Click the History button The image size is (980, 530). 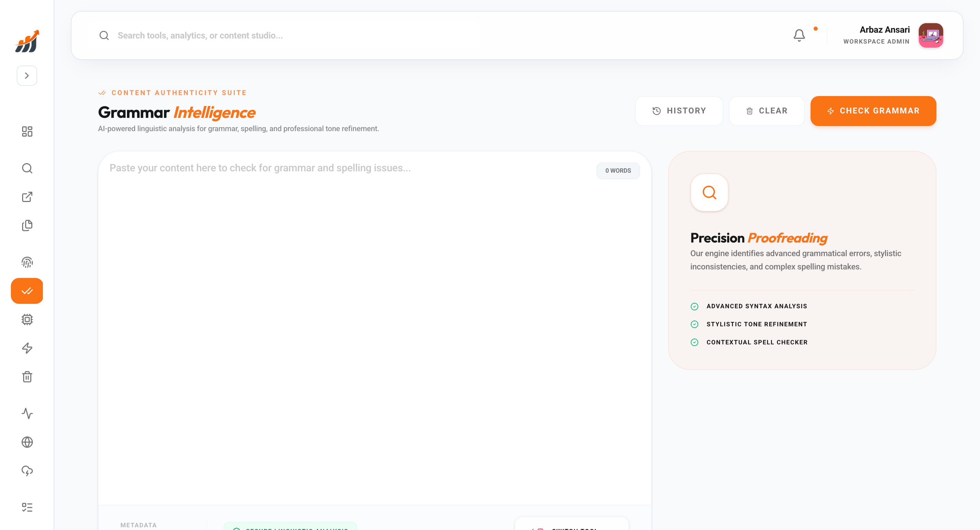click(679, 111)
